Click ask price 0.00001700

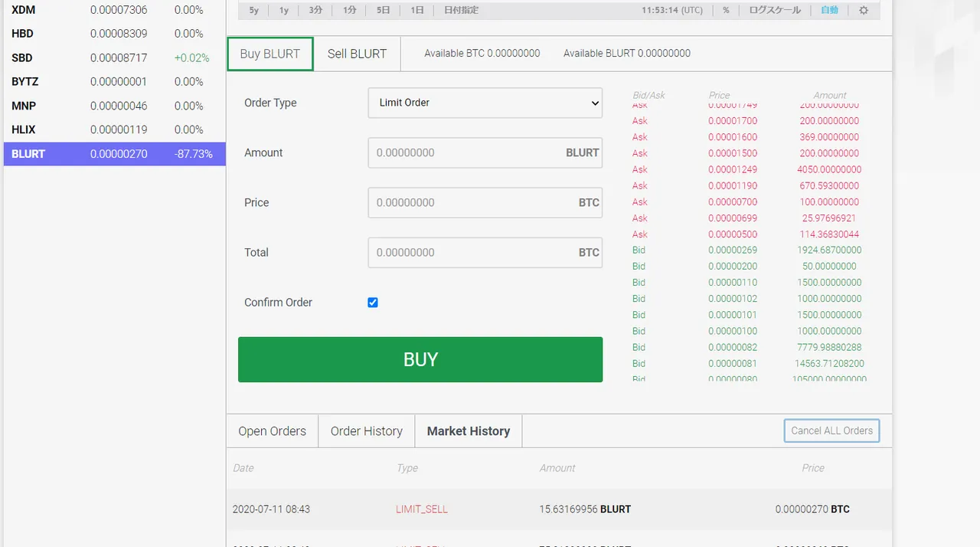pyautogui.click(x=733, y=121)
